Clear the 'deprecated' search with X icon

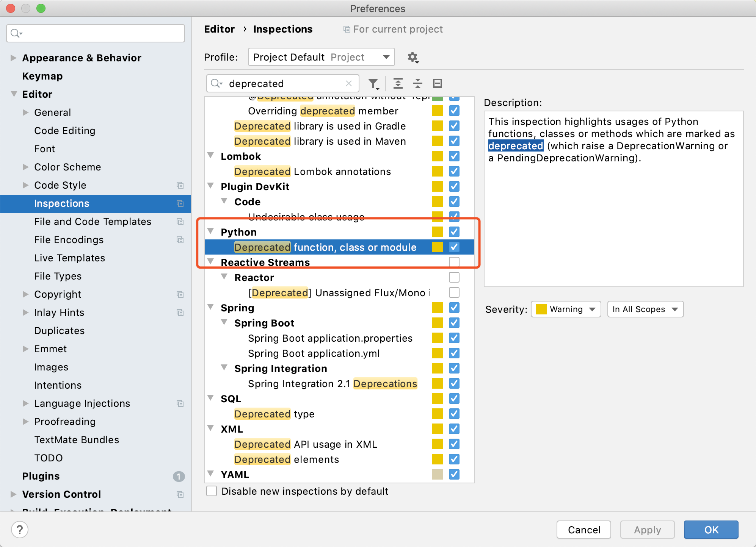349,83
